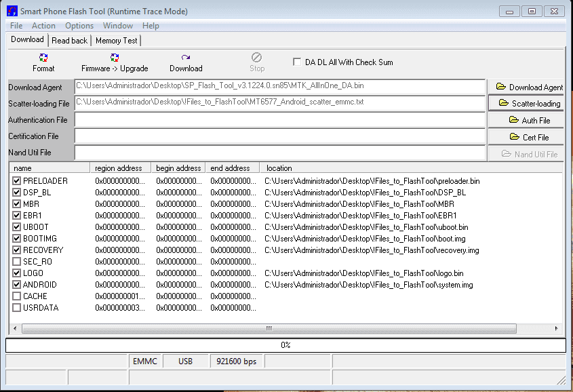Select the preloader.bin location path

tap(372, 181)
